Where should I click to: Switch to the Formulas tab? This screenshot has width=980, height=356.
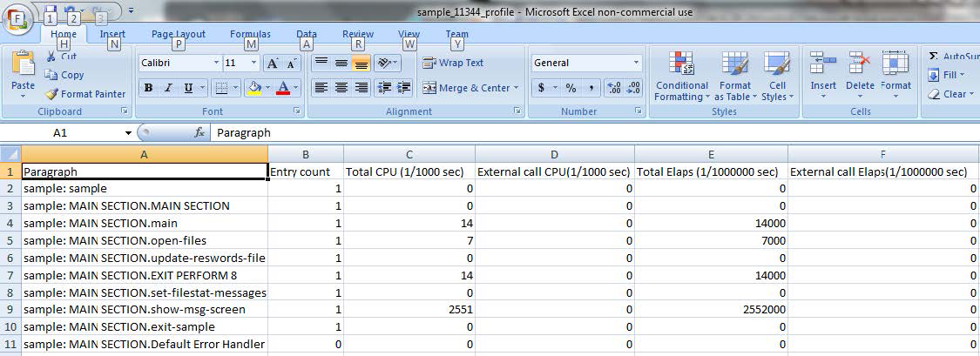coord(250,34)
